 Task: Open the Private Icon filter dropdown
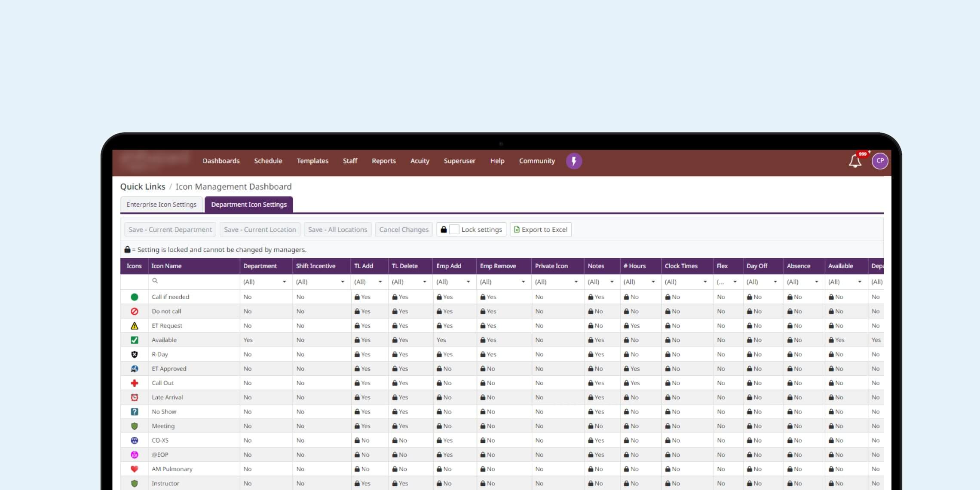click(576, 282)
